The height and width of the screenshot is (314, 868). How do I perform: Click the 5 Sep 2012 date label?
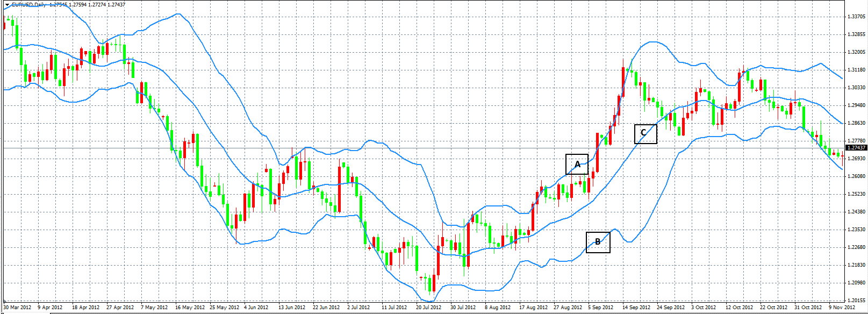click(x=601, y=308)
